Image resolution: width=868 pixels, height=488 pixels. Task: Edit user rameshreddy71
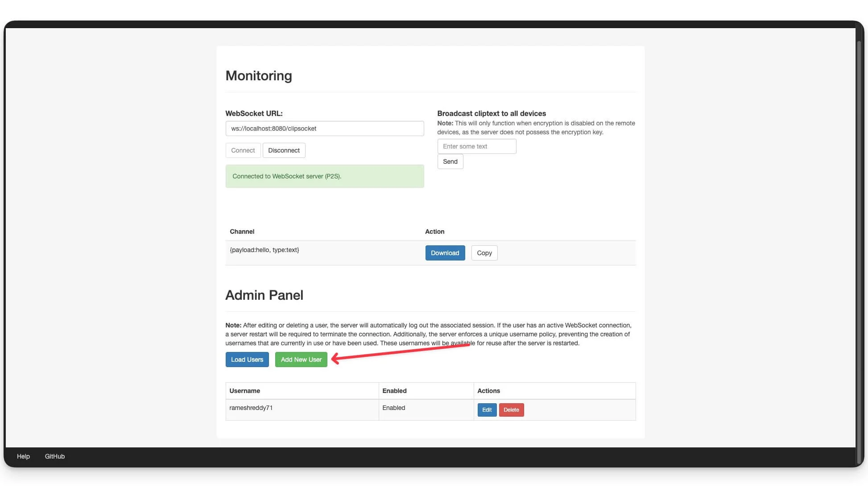pyautogui.click(x=487, y=410)
